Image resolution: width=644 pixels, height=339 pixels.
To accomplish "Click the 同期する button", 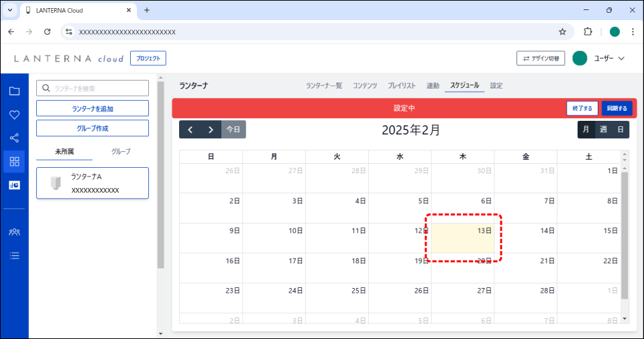I will coord(616,108).
